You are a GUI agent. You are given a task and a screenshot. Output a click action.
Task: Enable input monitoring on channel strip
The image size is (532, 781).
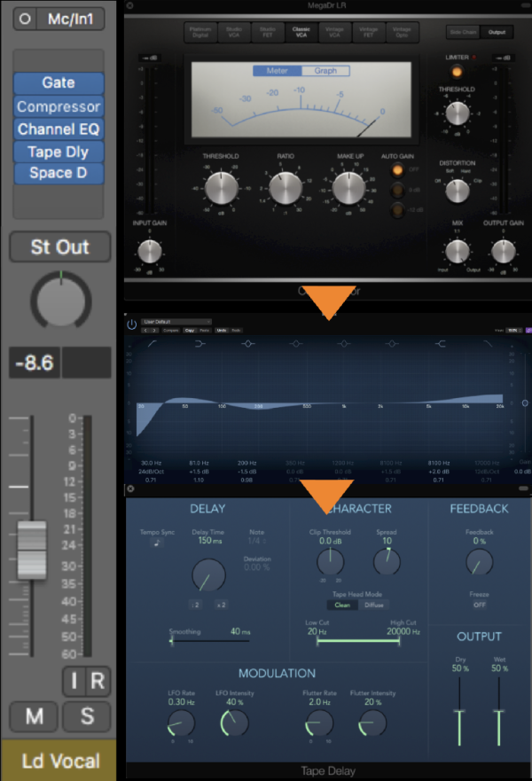[74, 681]
